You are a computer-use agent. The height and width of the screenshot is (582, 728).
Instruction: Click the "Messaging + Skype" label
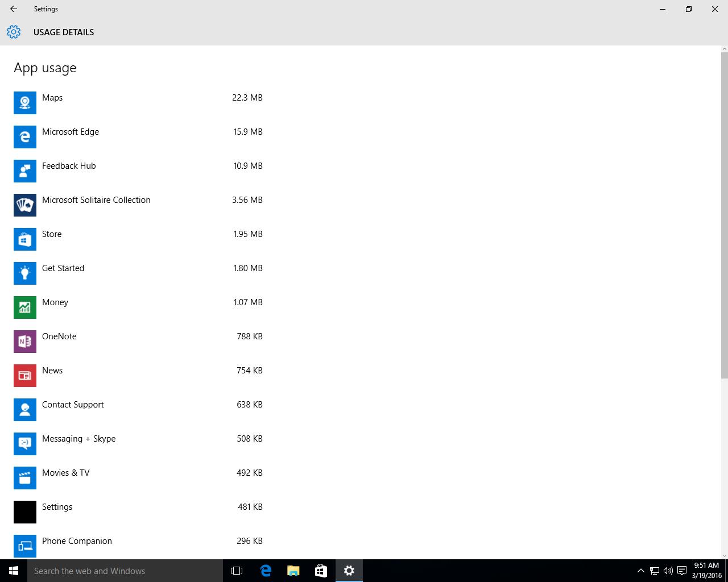(x=78, y=439)
